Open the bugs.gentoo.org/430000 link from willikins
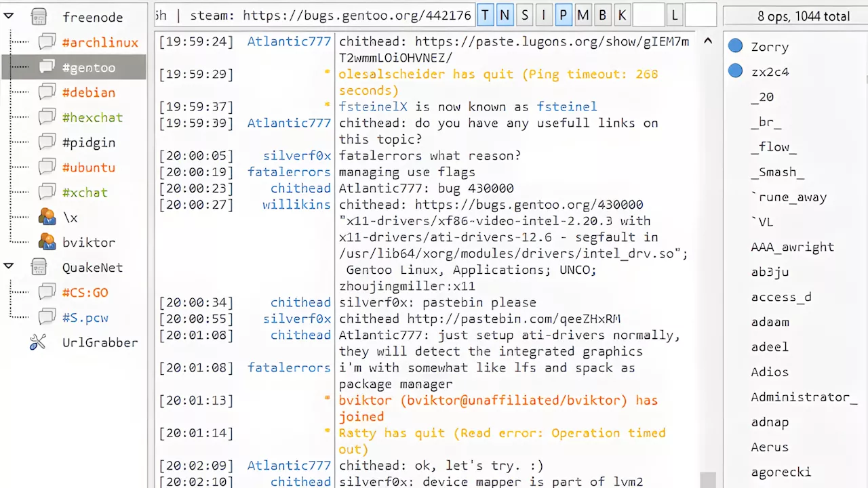 click(x=529, y=205)
